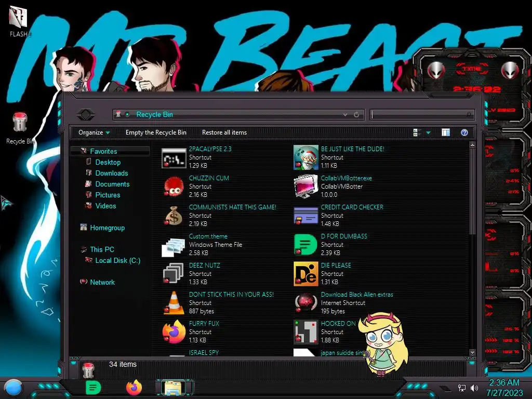
Task: Open the volume speaker tray icon
Action: pyautogui.click(x=474, y=388)
